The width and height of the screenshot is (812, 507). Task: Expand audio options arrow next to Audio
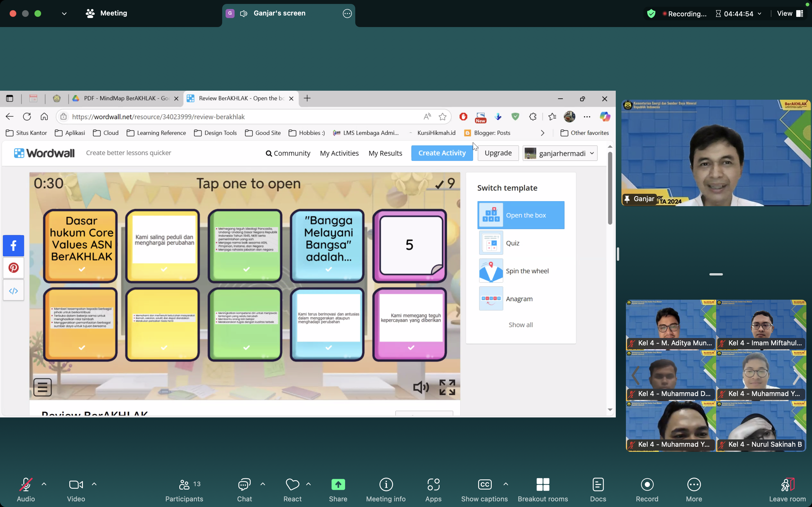tap(44, 484)
